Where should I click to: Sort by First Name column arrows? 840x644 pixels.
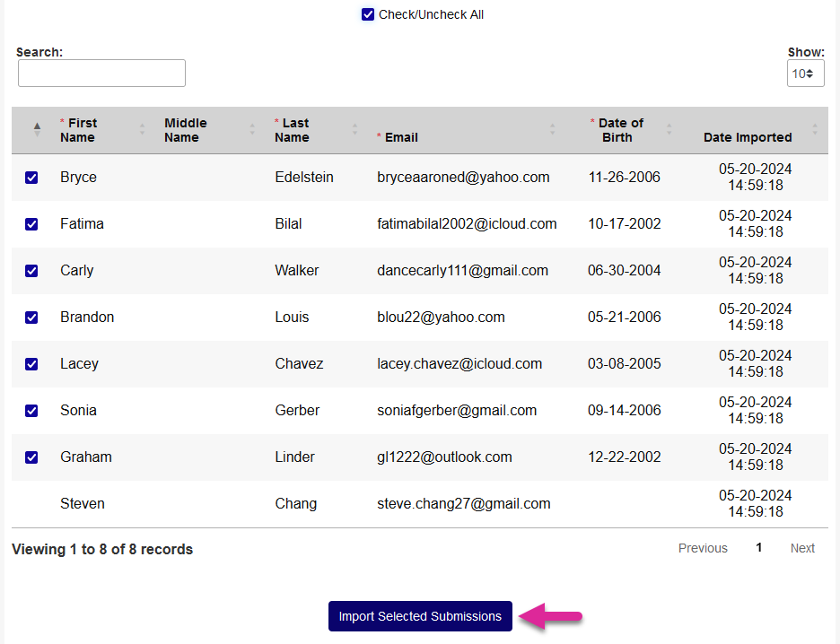pos(142,130)
